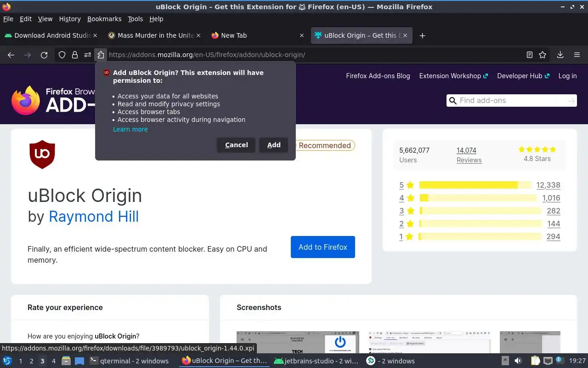The image size is (588, 368).
Task: Click the browser Back arrow
Action: [x=11, y=55]
